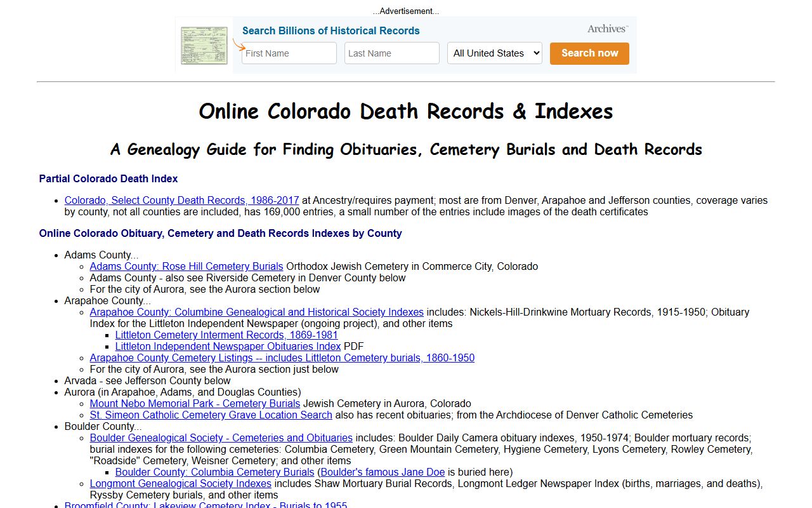Open the All United States dropdown
812x508 pixels.
pos(495,53)
